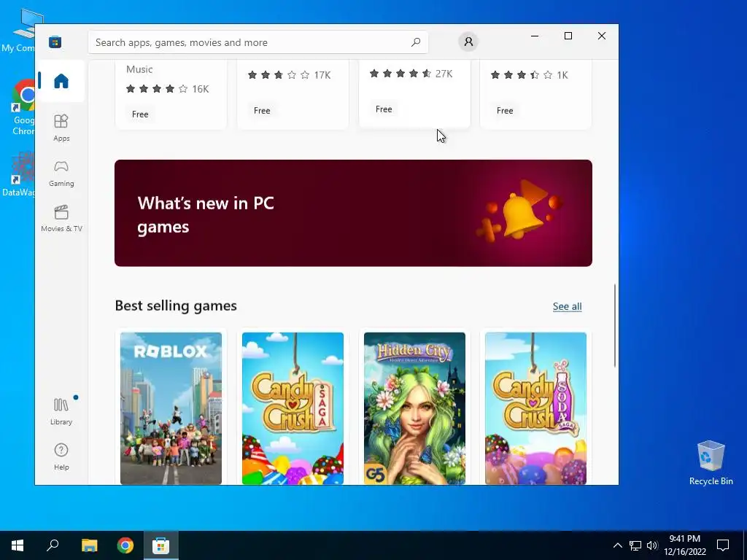747x560 pixels.
Task: Open the network status tray icon
Action: [x=635, y=545]
